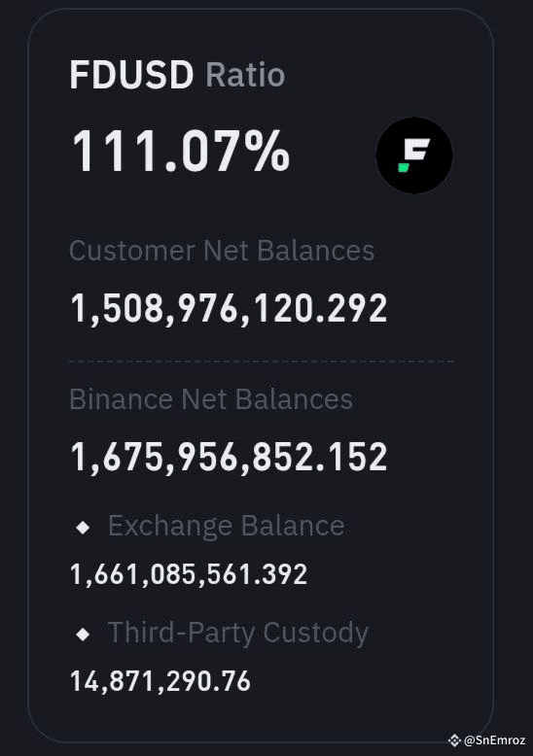
Task: Select the 14,871,290.76 custody value
Action: [160, 681]
